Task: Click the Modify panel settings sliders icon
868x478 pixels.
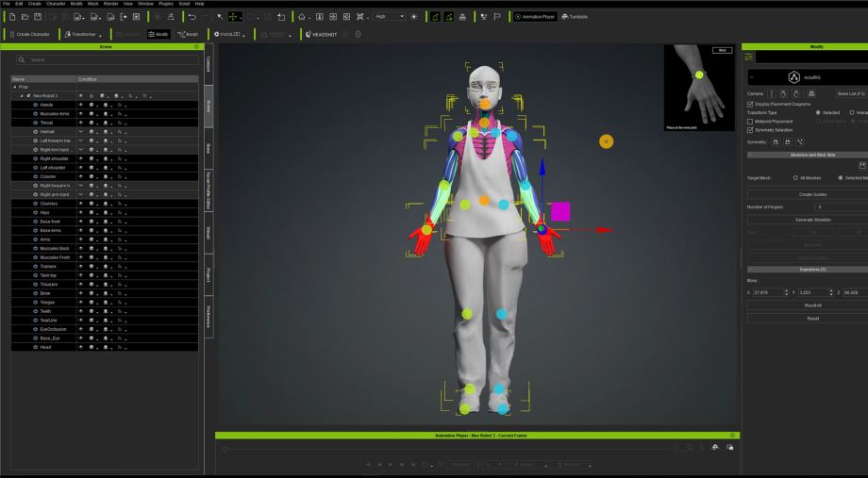Action: 748,57
